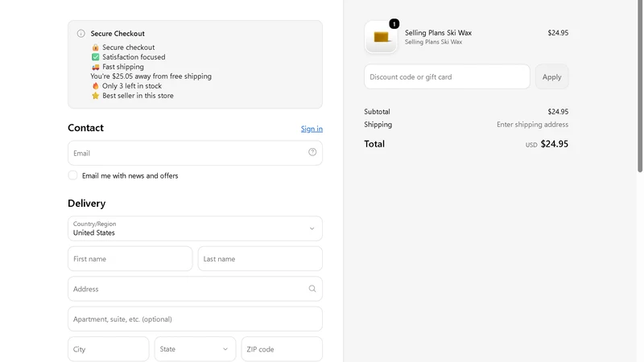This screenshot has width=644, height=362.
Task: Open the State dropdown
Action: [x=195, y=349]
